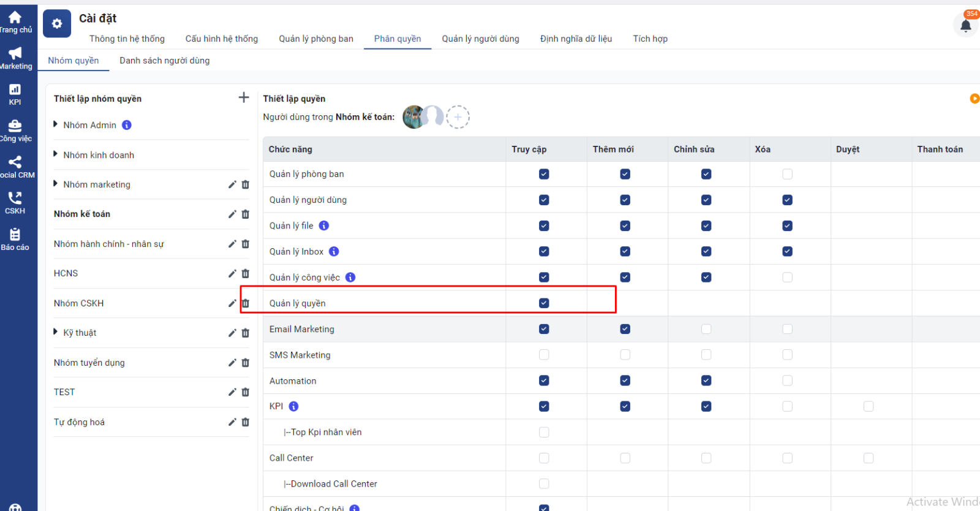
Task: Open the notification bell icon
Action: coord(965,26)
